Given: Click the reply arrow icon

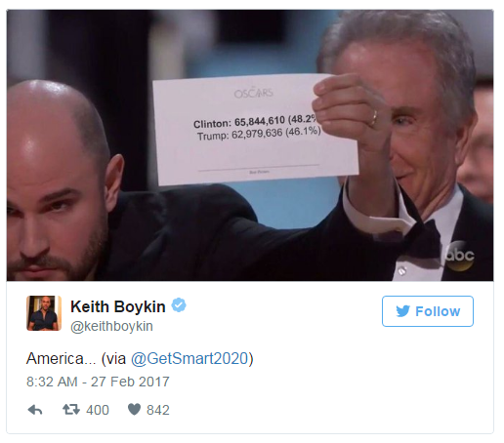Looking at the screenshot, I should pos(35,410).
